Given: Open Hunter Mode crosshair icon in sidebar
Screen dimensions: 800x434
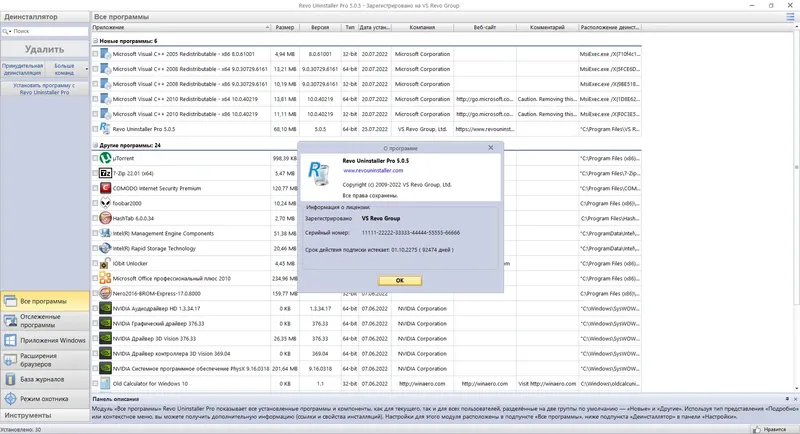Looking at the screenshot, I should (10, 399).
